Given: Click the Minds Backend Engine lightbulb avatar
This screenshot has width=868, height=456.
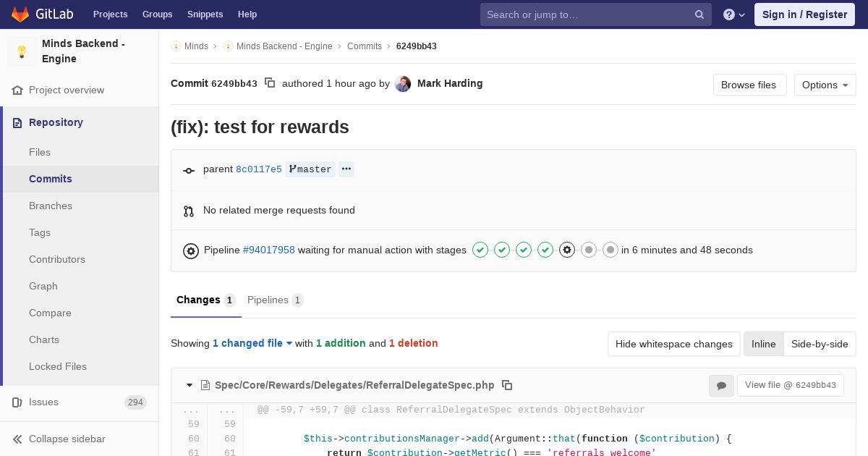Looking at the screenshot, I should click(x=22, y=51).
